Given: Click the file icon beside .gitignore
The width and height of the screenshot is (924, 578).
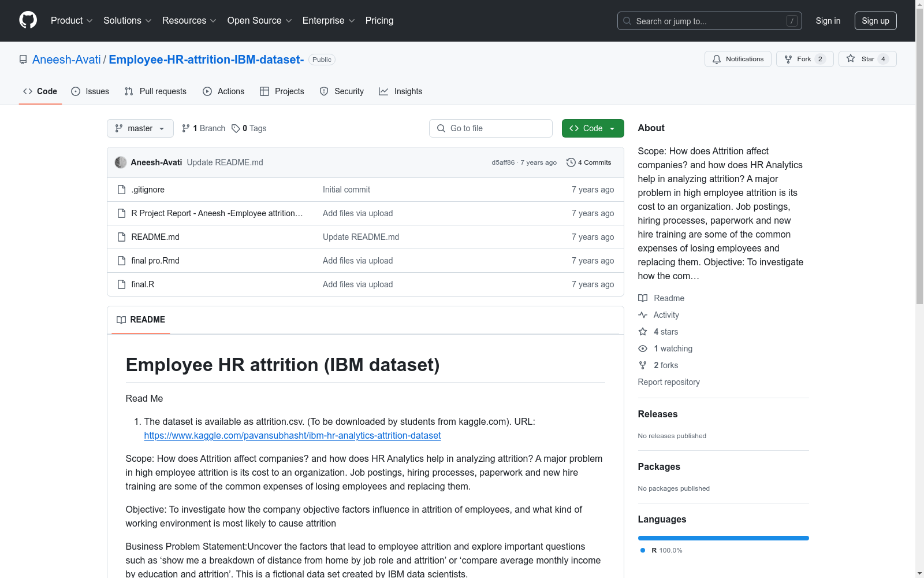Looking at the screenshot, I should (x=121, y=190).
